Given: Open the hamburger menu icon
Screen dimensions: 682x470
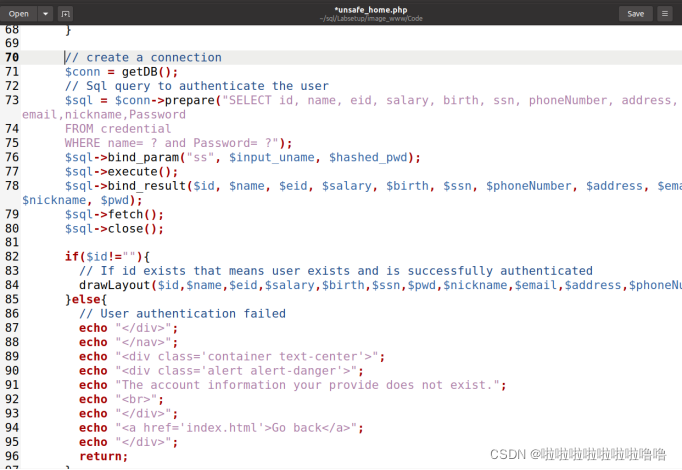Looking at the screenshot, I should [665, 13].
